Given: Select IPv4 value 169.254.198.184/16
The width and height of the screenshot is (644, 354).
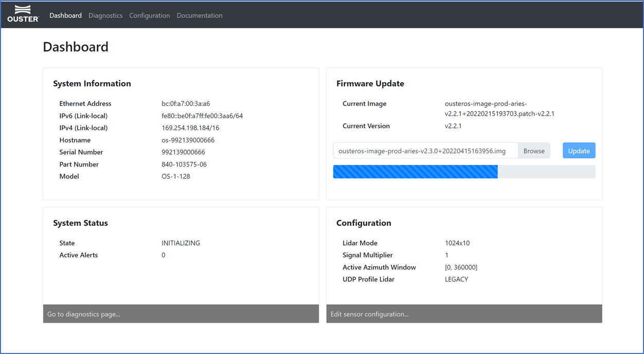Looking at the screenshot, I should (191, 128).
